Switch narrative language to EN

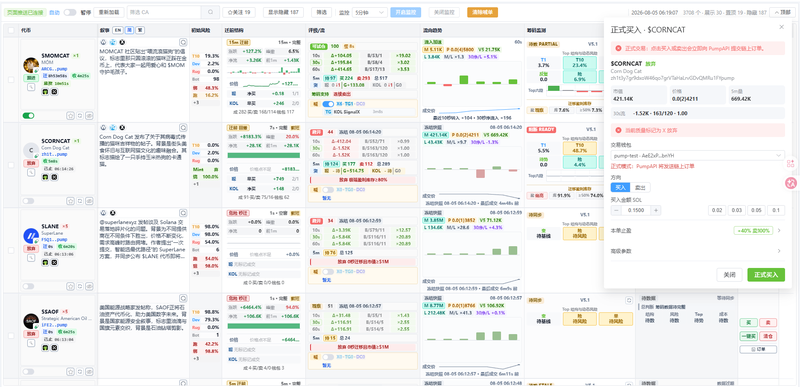117,30
